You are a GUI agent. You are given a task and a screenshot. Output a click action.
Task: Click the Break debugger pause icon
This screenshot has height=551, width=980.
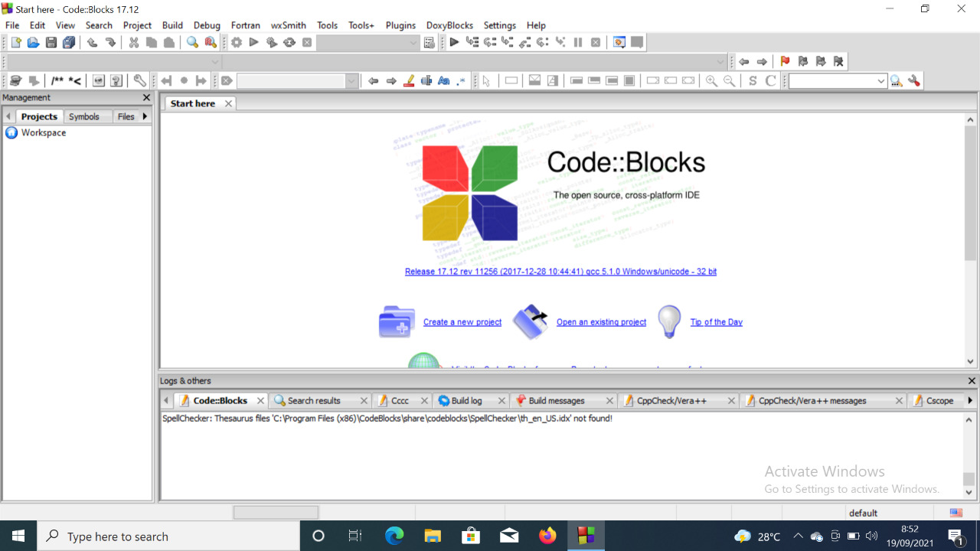click(578, 43)
